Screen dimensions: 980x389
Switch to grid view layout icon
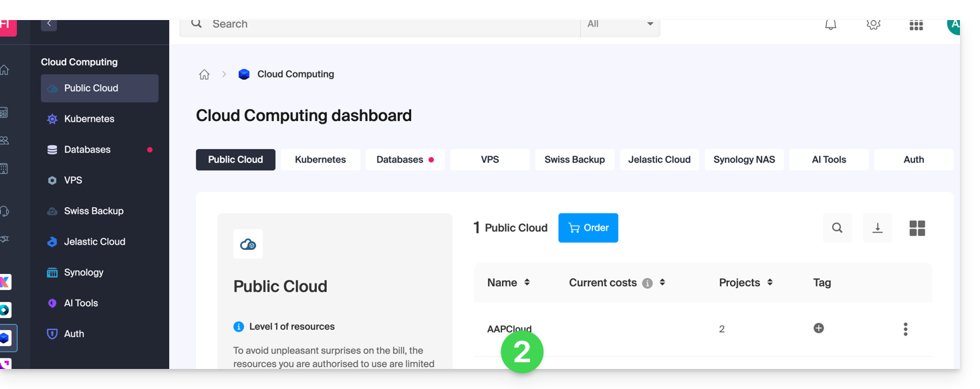[x=917, y=228]
